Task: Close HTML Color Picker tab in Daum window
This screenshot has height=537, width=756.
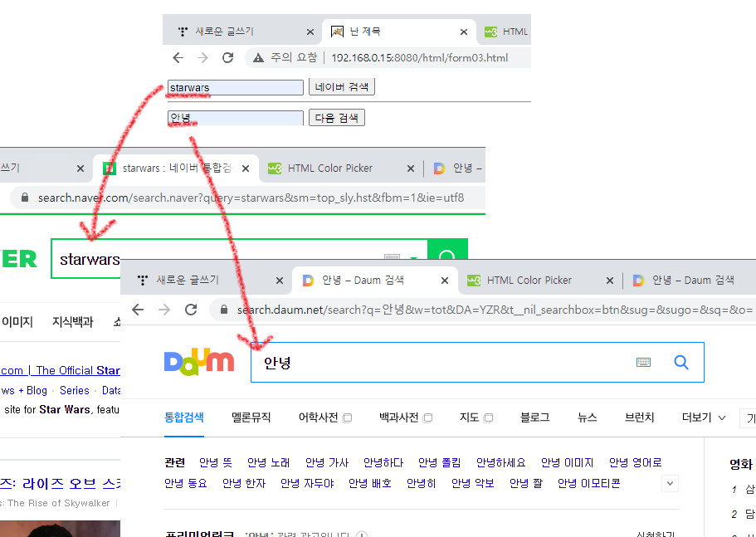Action: [x=609, y=281]
